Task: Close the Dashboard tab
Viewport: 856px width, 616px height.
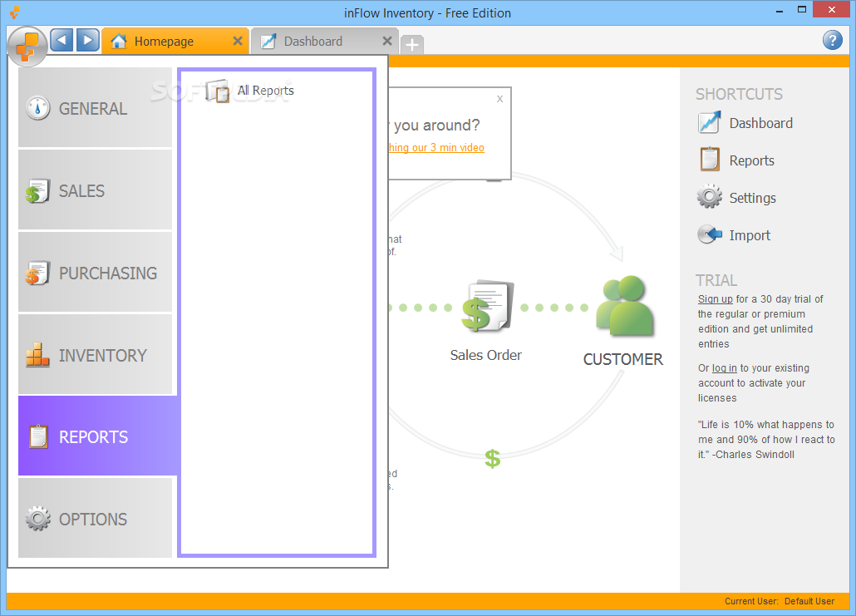Action: pyautogui.click(x=387, y=41)
